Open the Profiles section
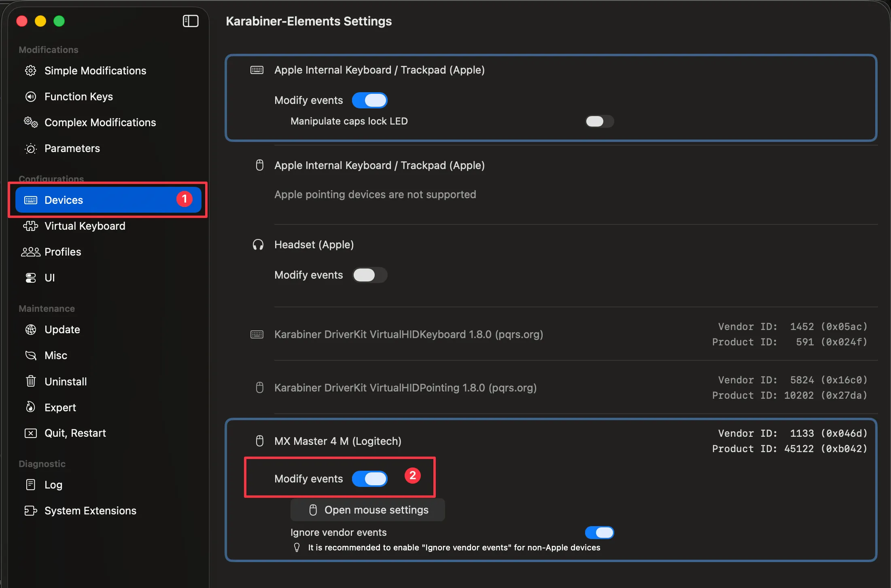Viewport: 891px width, 588px height. 62,252
